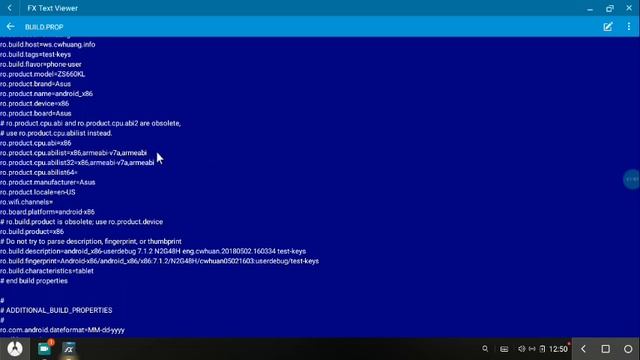Click the comment 'use ro.product.cpu.abilist instead'
The image size is (640, 360).
[56, 133]
